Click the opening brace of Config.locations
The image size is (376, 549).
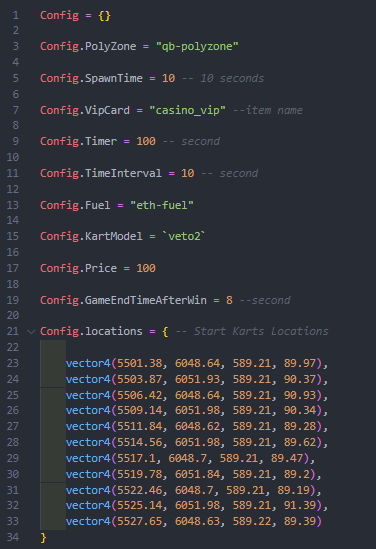(x=165, y=332)
